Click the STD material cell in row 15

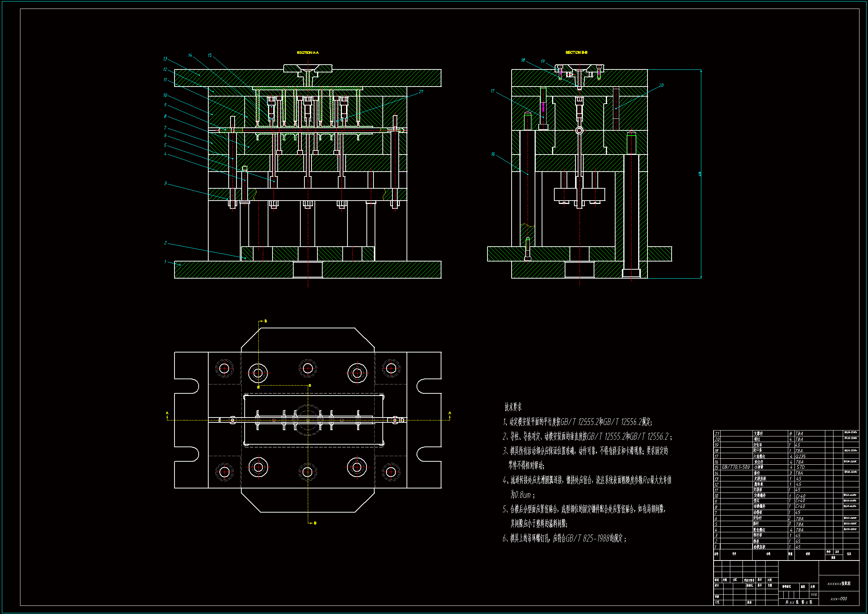(800, 468)
